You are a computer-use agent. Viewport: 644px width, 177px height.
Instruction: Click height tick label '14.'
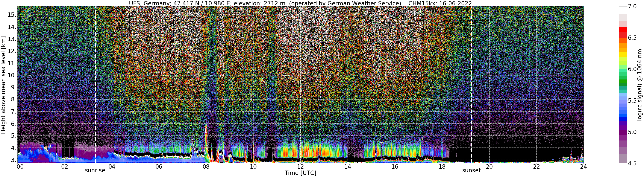point(12,27)
